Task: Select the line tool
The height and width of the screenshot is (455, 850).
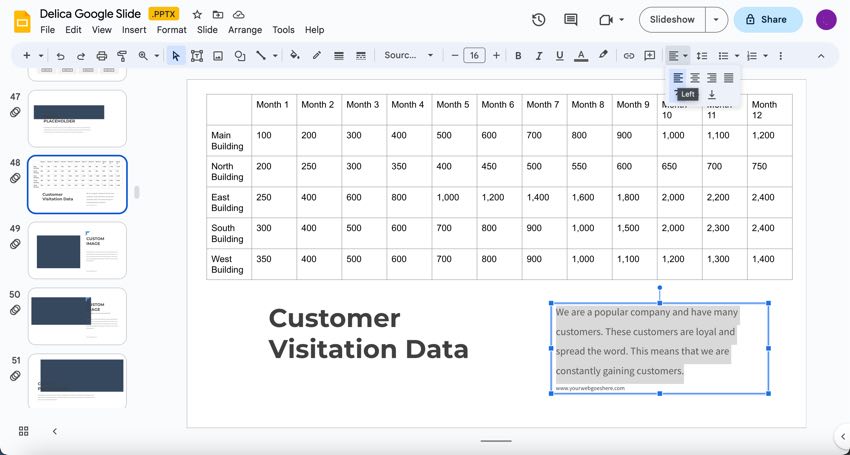Action: click(261, 56)
